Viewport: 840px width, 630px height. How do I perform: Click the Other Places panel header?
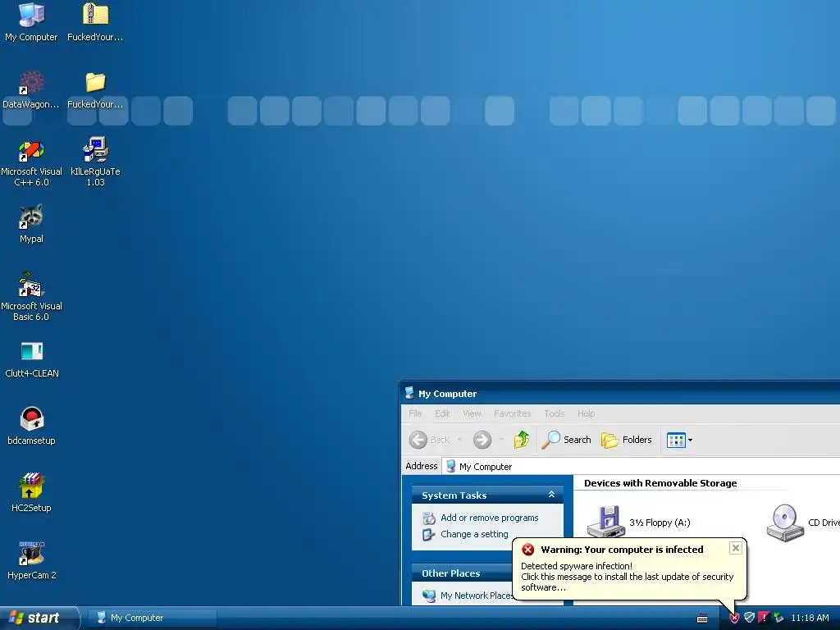coord(462,573)
